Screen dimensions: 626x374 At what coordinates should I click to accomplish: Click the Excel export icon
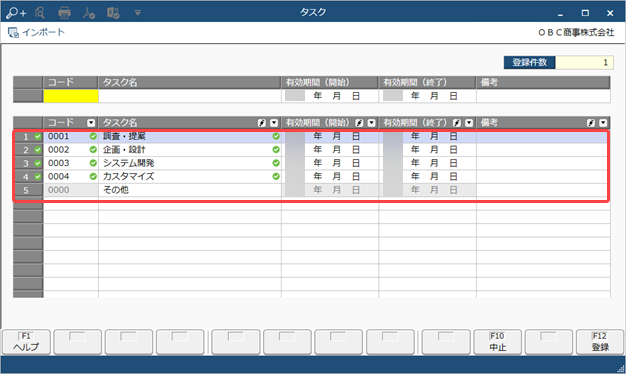[113, 13]
